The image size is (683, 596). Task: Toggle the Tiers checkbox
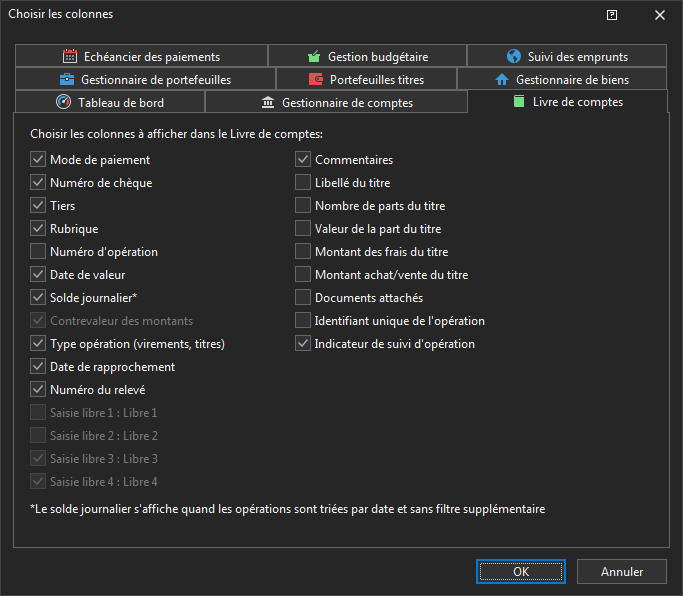click(x=38, y=206)
